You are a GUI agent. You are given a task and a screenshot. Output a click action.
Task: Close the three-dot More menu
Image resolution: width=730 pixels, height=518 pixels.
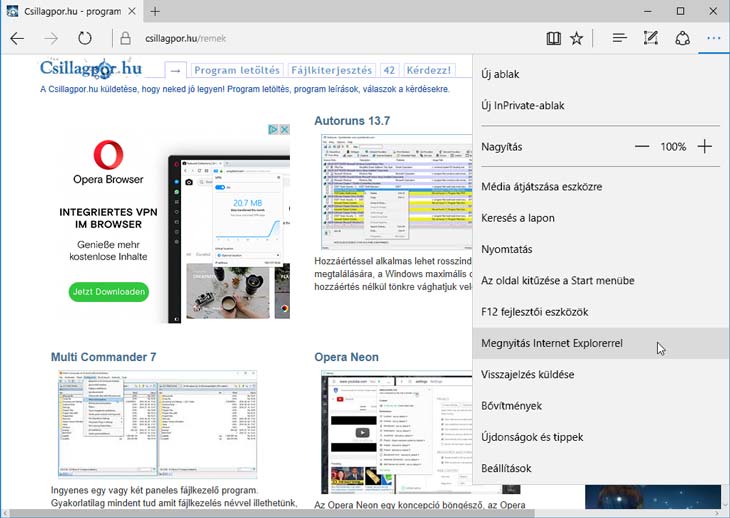tap(712, 39)
